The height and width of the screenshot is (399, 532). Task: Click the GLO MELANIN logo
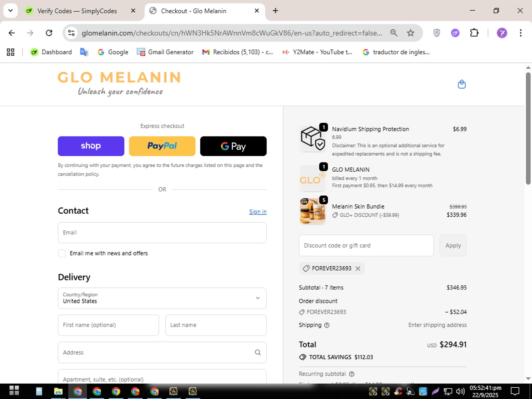click(x=119, y=83)
